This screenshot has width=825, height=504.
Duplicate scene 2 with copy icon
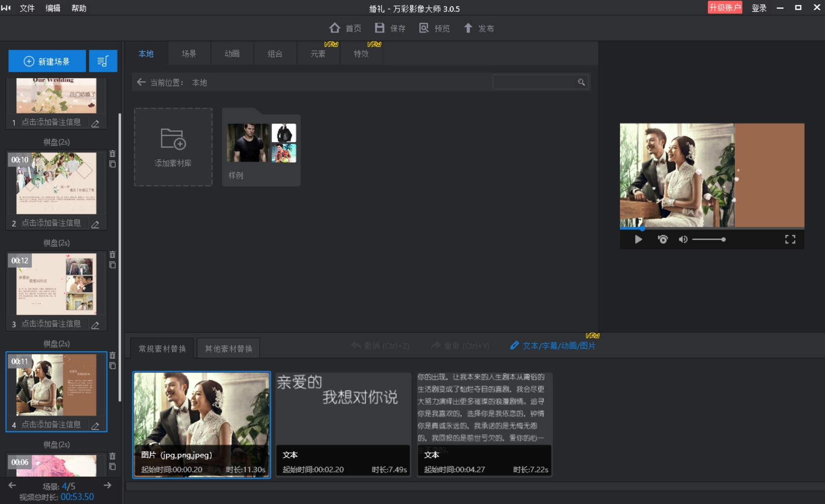point(112,164)
